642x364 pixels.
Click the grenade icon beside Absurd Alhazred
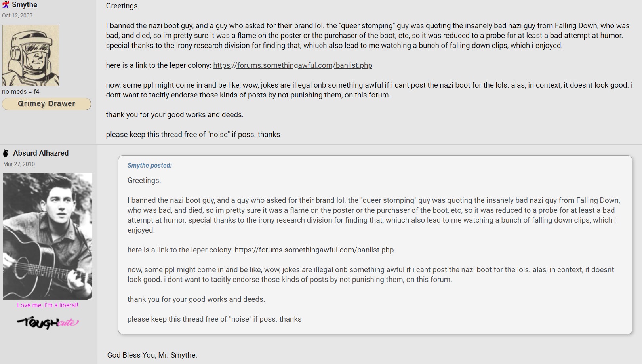[x=6, y=153]
